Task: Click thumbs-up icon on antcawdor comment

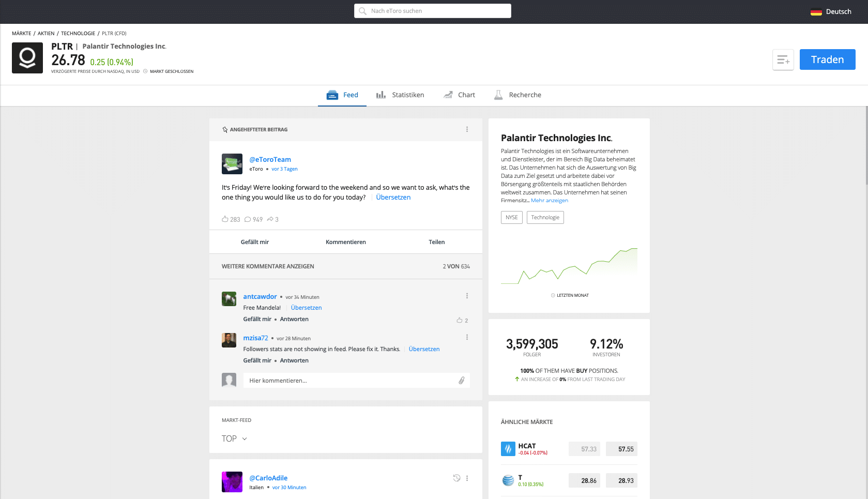Action: (x=460, y=320)
